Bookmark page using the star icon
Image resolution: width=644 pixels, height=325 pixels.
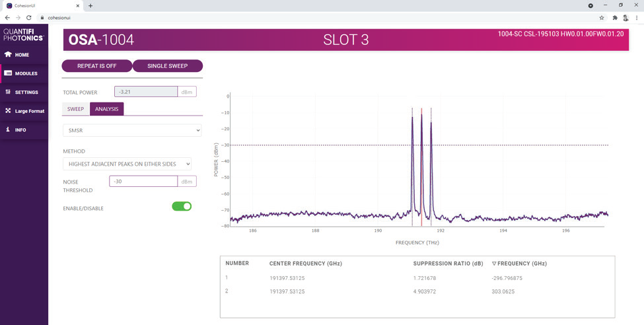(601, 18)
